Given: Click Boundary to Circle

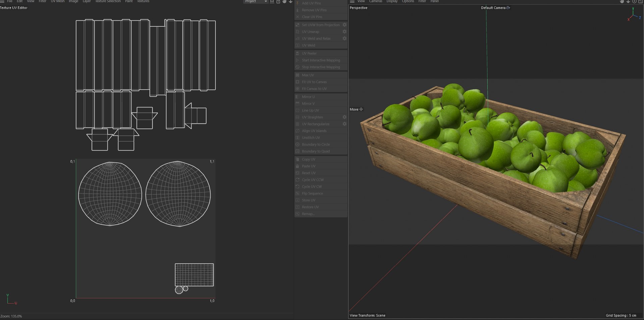Looking at the screenshot, I should 321,145.
